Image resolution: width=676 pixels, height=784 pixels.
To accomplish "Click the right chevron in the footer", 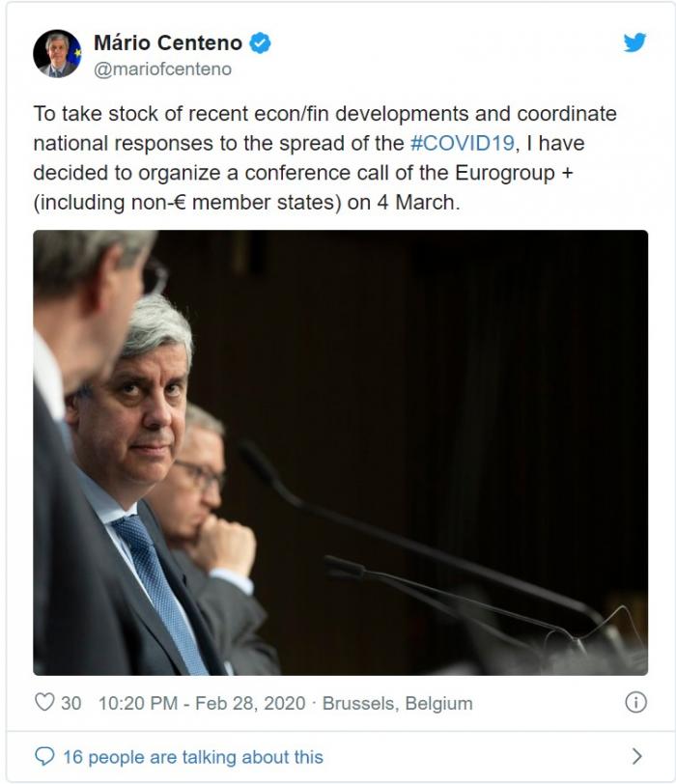I will click(636, 757).
